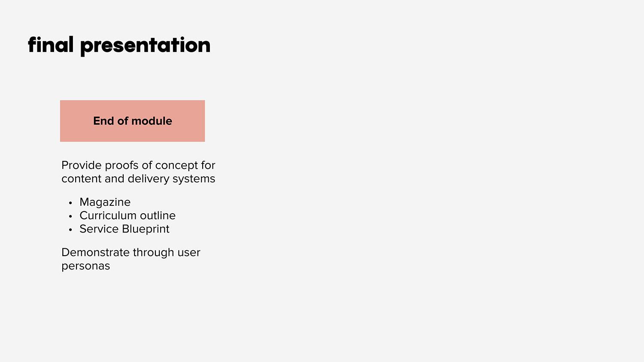
Task: Click the bullet dot before Magazine
Action: 70,203
